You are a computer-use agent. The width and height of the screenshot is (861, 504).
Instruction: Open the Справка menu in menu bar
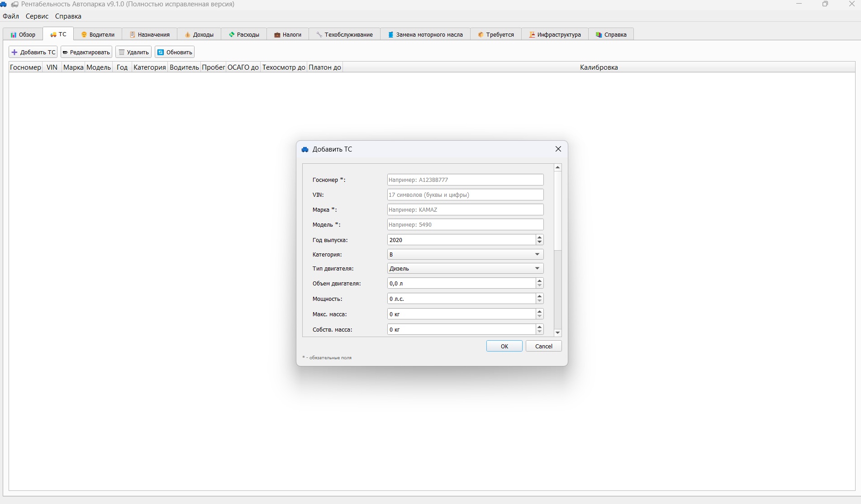click(x=68, y=16)
